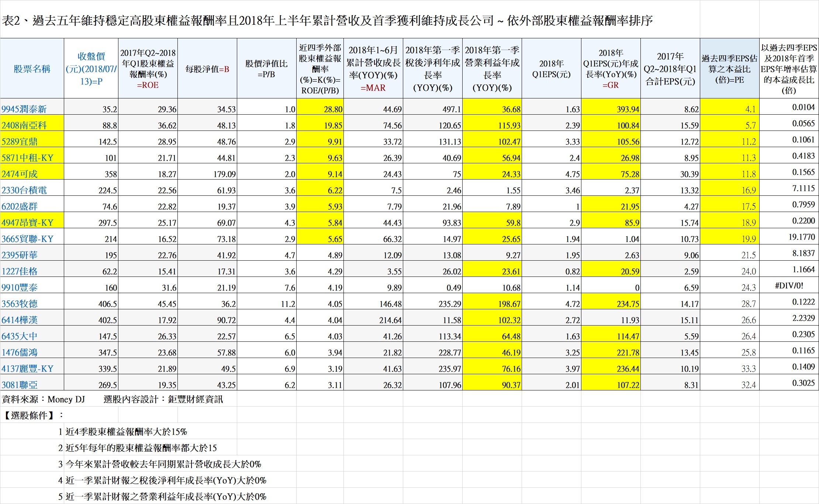Viewport: 819px width, 504px height.
Task: Click the 5871中租-KY stock name
Action: [32, 155]
